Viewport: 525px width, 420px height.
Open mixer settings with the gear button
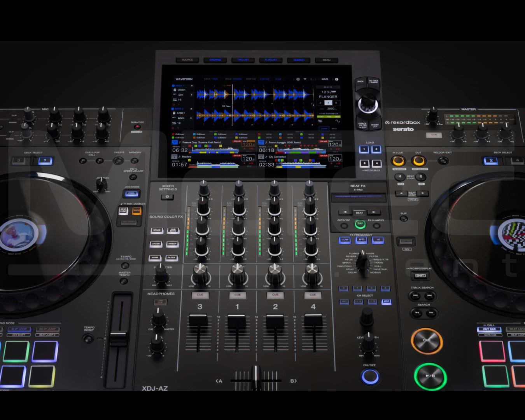tap(168, 197)
